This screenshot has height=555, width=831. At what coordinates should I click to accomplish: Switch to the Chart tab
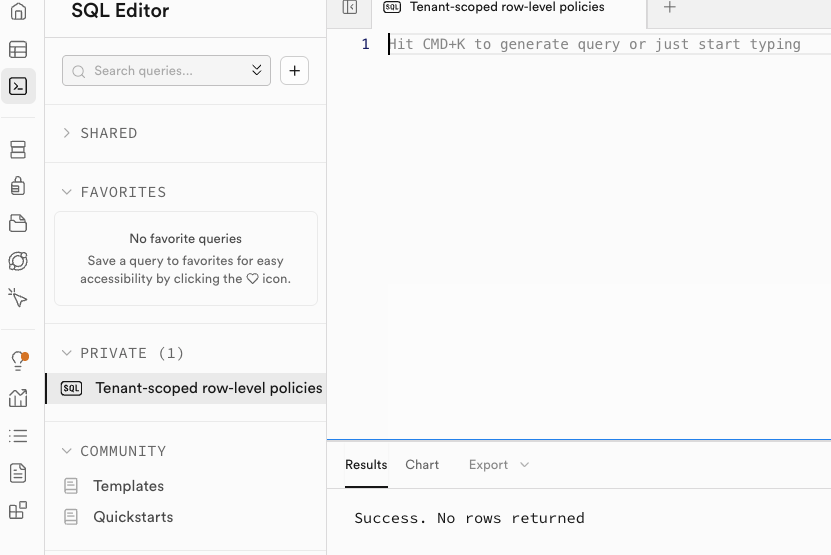point(422,465)
